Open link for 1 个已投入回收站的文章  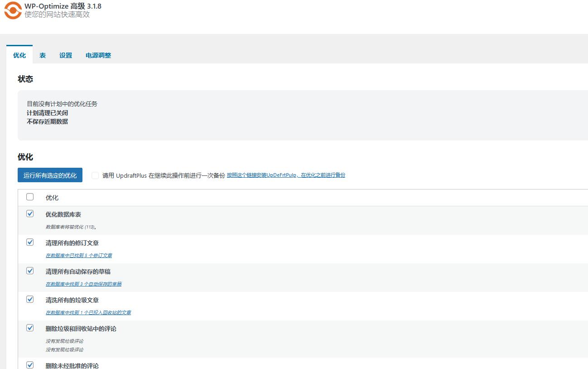(x=88, y=312)
